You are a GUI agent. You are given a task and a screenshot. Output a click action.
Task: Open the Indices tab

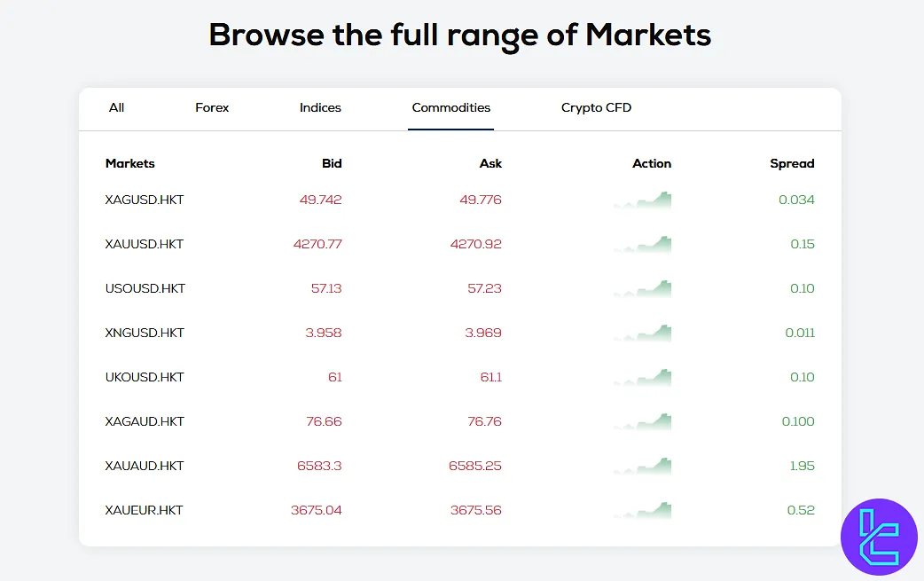tap(319, 107)
